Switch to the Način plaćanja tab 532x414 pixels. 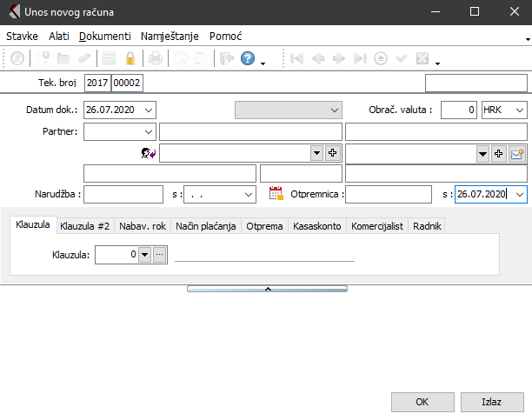206,225
